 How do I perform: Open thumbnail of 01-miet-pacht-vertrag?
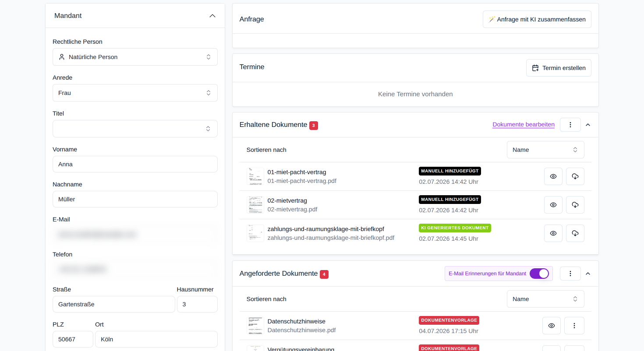[x=255, y=176]
